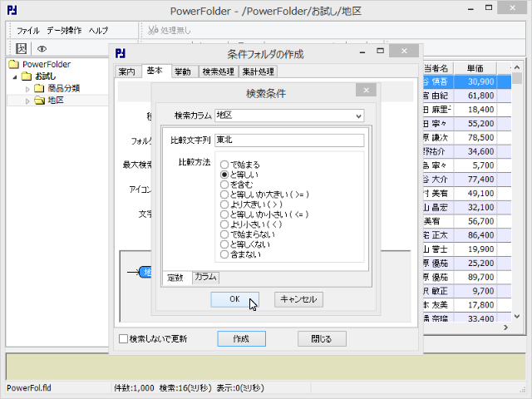Collapse the お試し tree node

coord(15,77)
